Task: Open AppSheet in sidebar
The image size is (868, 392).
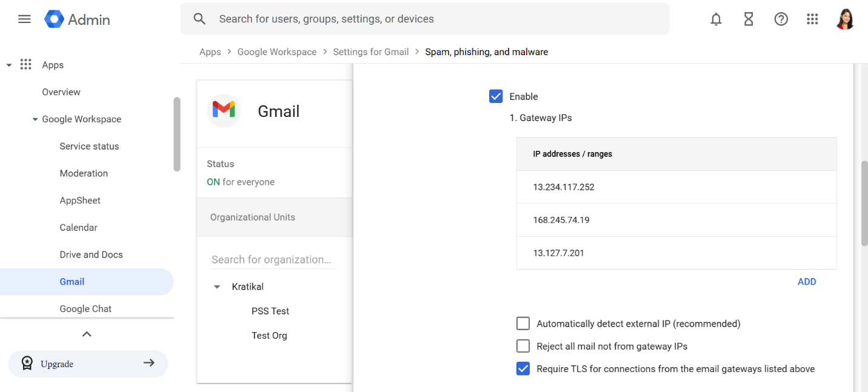Action: (80, 201)
